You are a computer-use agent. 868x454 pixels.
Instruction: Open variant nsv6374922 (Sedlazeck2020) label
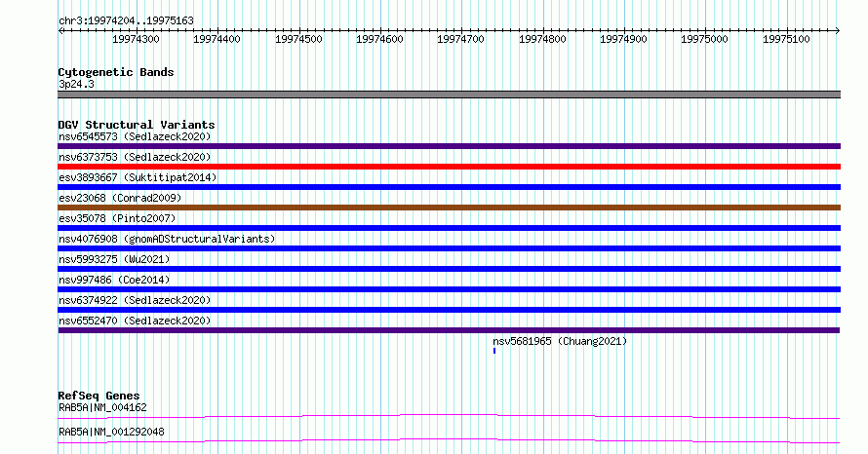click(135, 300)
